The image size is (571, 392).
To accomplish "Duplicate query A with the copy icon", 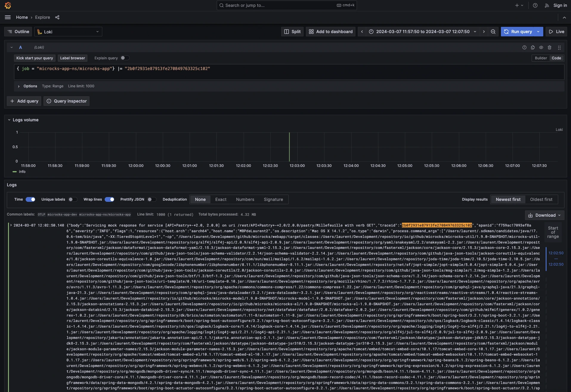I will click(533, 47).
